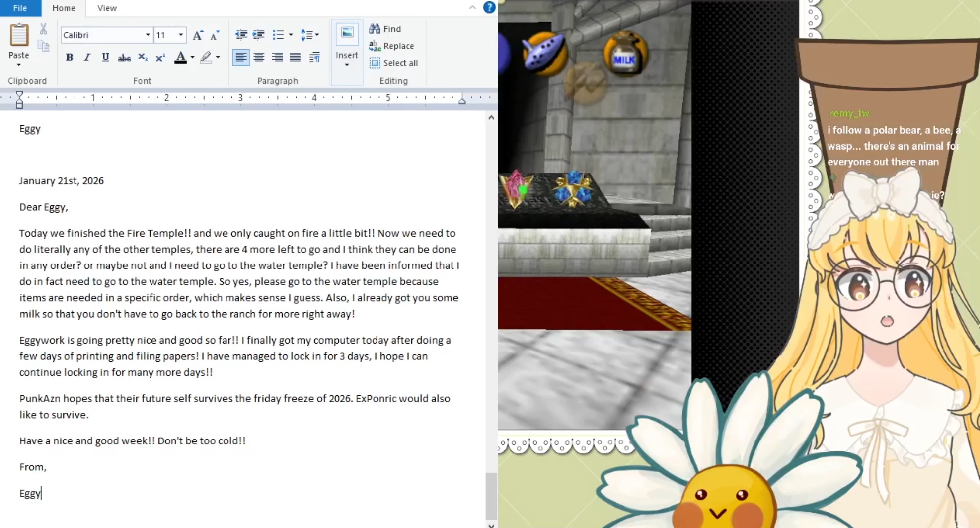Shrink the font size
The width and height of the screenshot is (980, 528).
click(x=215, y=35)
